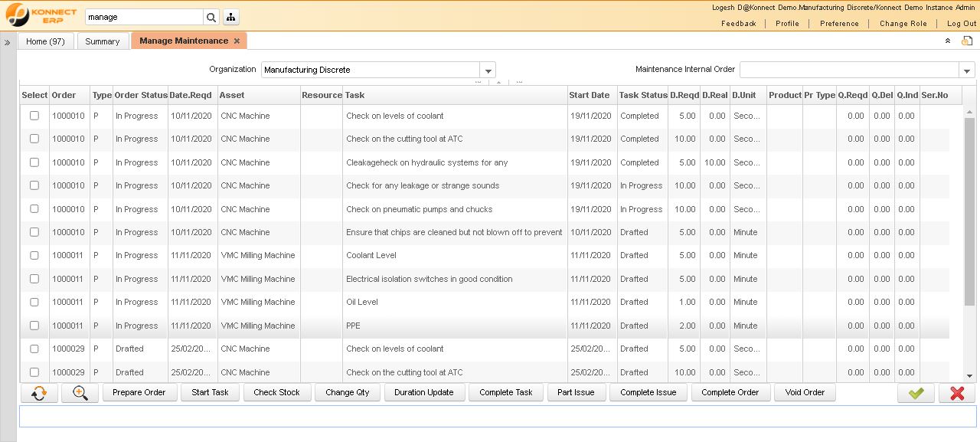Click the green checkmark confirm icon

tap(916, 392)
